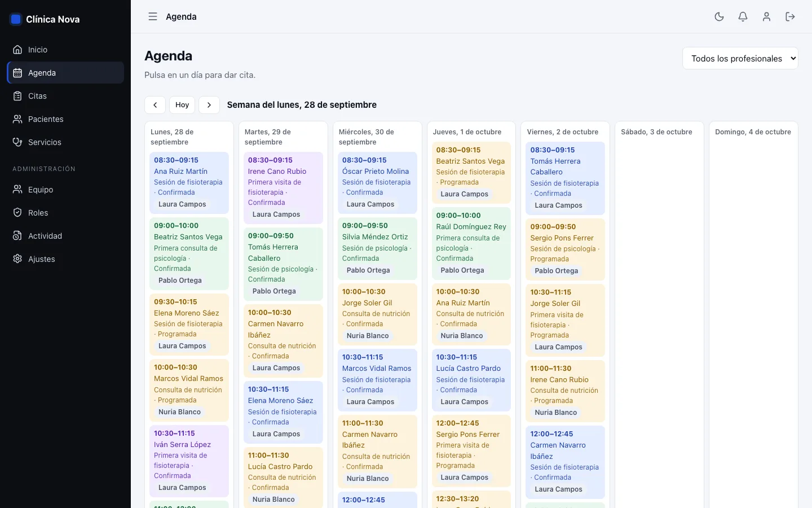Open Actividad log icon
Screen dimensions: 812x508
coord(17,236)
